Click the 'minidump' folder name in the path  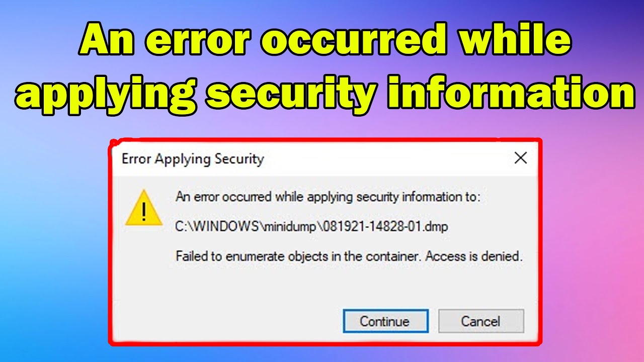[x=288, y=227]
